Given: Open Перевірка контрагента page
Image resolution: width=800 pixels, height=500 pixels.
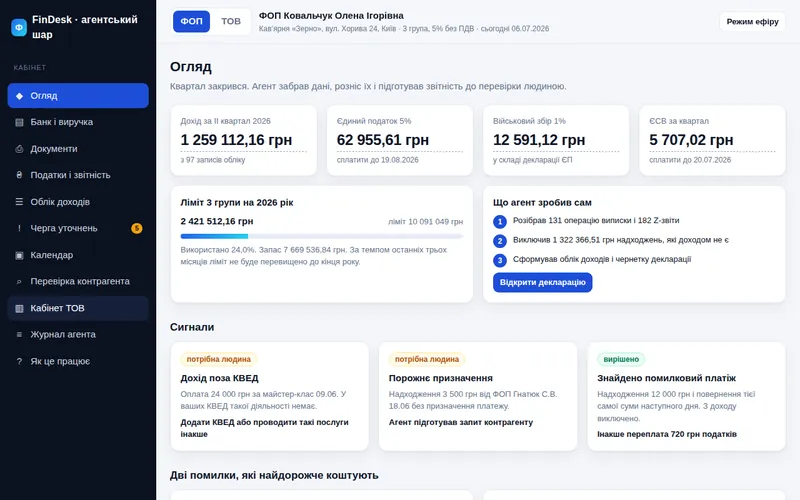Looking at the screenshot, I should tap(78, 282).
